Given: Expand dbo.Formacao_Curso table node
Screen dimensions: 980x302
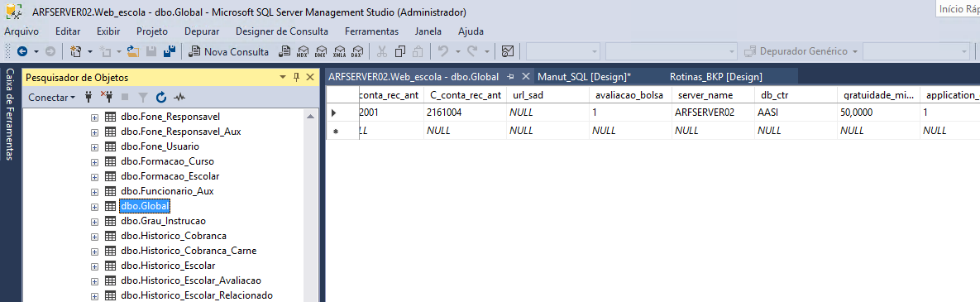Looking at the screenshot, I should [94, 161].
